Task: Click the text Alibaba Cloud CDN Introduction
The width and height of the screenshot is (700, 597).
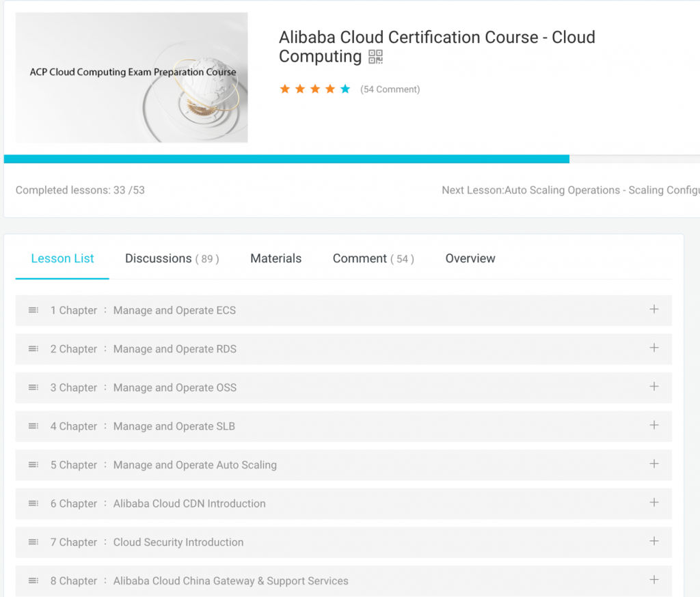Action: point(189,503)
